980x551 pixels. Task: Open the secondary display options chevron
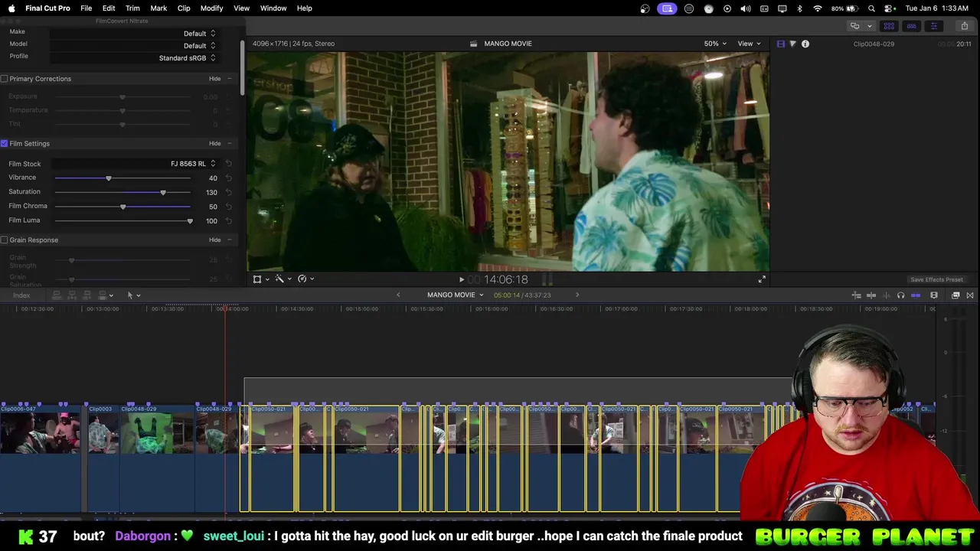click(x=869, y=26)
